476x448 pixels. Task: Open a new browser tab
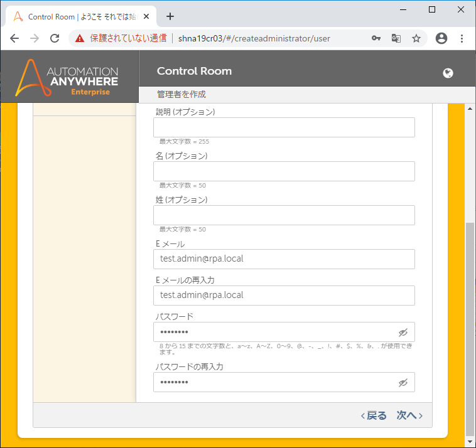(170, 16)
